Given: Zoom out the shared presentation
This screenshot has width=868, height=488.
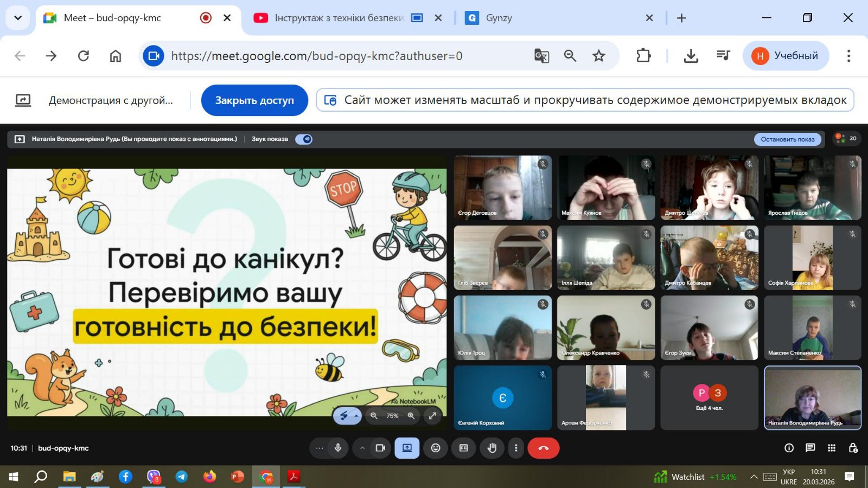Looking at the screenshot, I should point(374,416).
